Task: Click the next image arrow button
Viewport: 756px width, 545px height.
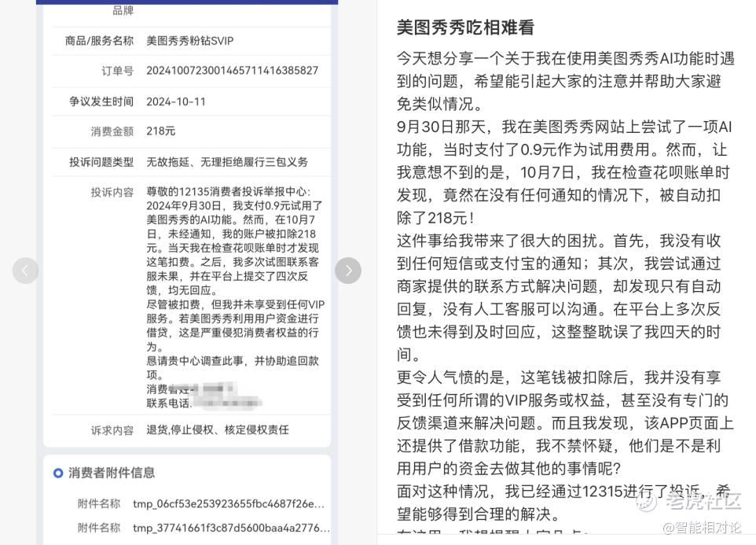Action: pyautogui.click(x=348, y=271)
